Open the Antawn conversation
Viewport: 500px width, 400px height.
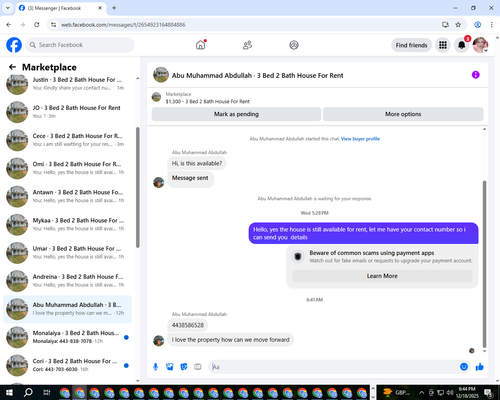pyautogui.click(x=68, y=196)
